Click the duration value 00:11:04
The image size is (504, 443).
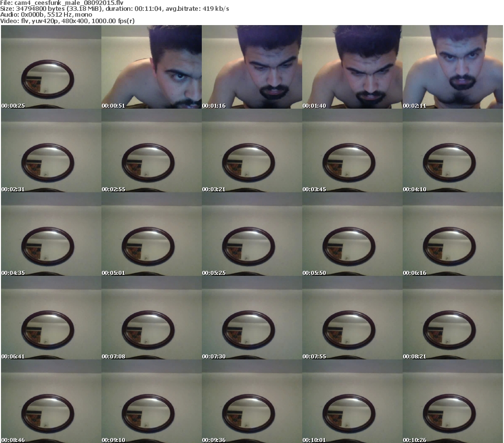(148, 9)
